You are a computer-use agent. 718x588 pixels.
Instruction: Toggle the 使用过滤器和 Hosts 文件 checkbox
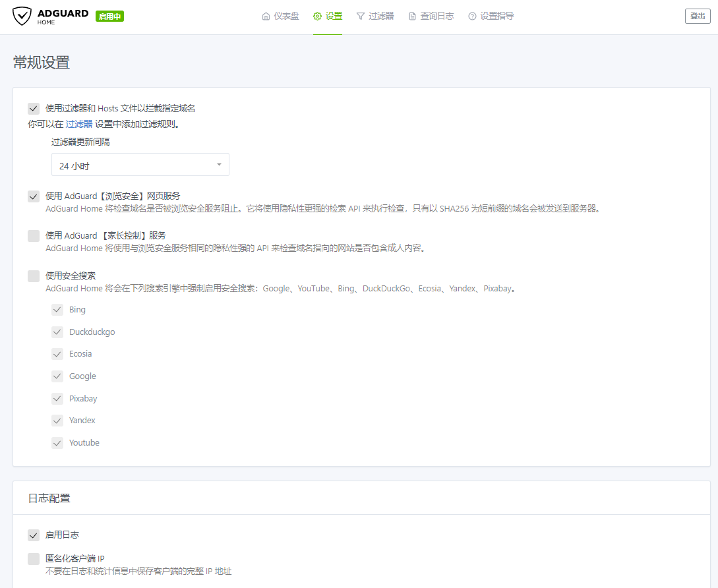[x=34, y=108]
